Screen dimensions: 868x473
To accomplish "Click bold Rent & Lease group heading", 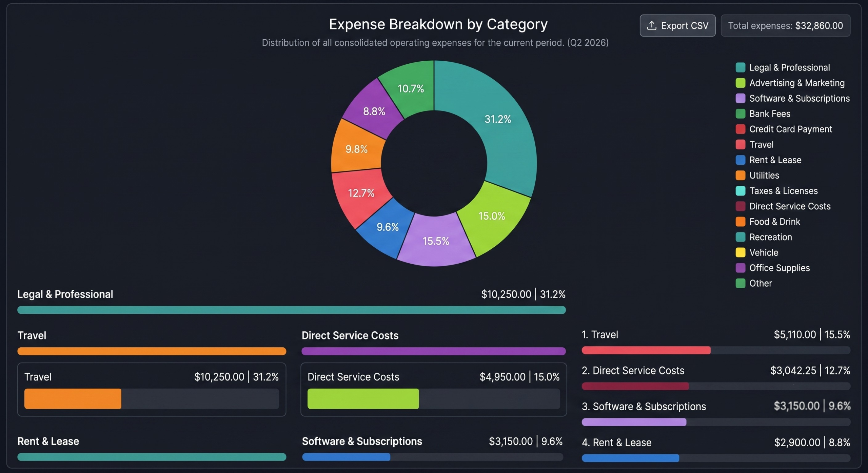I will (48, 441).
